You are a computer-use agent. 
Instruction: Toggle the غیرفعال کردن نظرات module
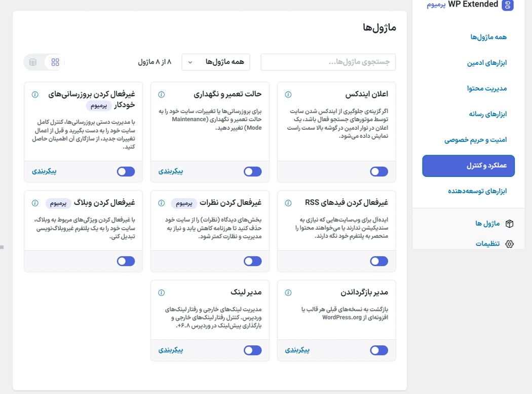[252, 261]
